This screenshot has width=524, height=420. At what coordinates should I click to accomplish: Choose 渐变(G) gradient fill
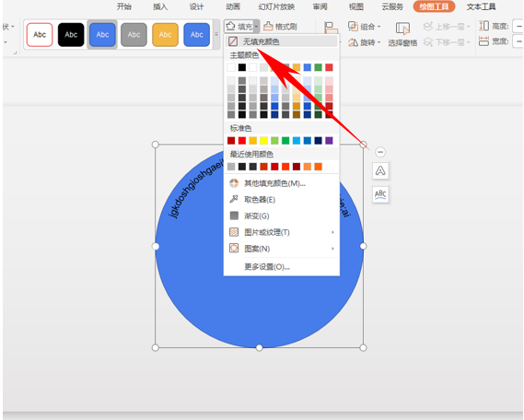pos(282,216)
